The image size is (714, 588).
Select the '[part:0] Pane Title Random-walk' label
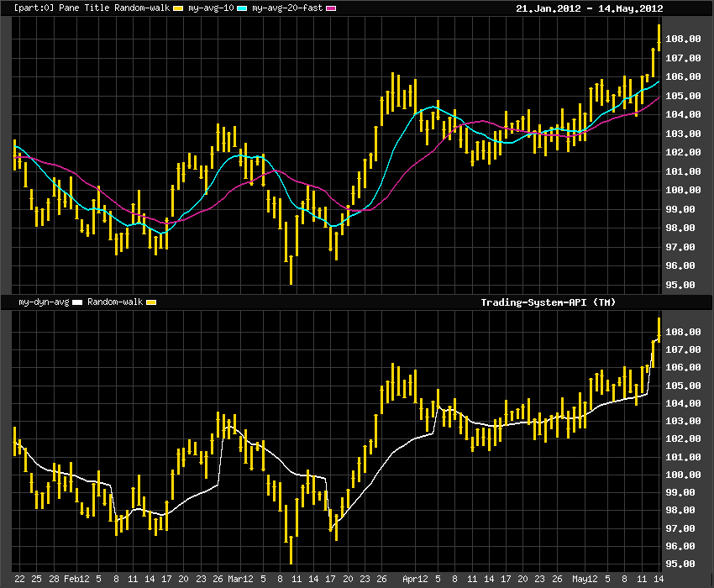[x=92, y=8]
